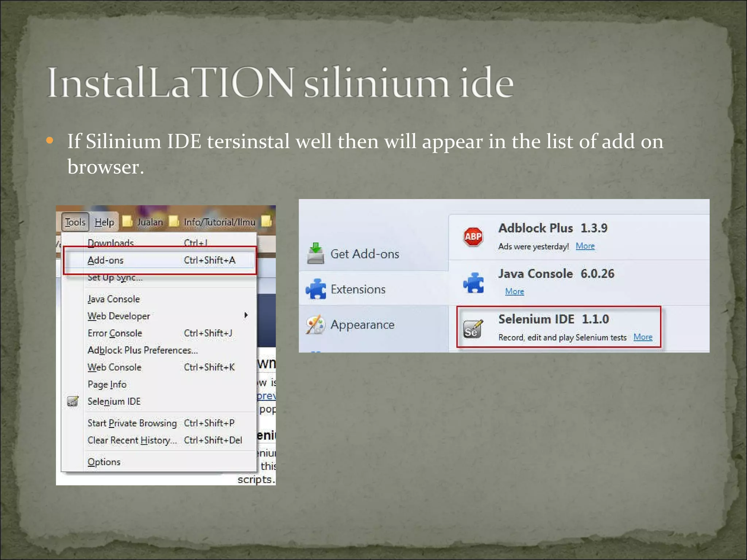Select Add-ons menu entry
Screen dimensions: 747x560
tap(159, 260)
